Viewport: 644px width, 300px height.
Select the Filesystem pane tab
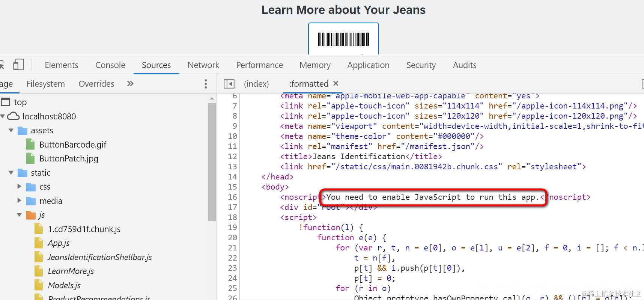(46, 84)
